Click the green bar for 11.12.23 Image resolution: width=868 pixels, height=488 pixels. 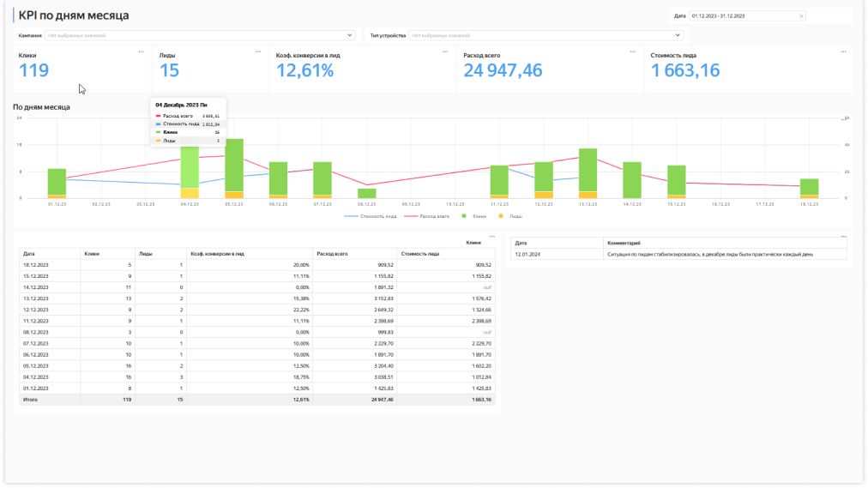click(x=499, y=180)
